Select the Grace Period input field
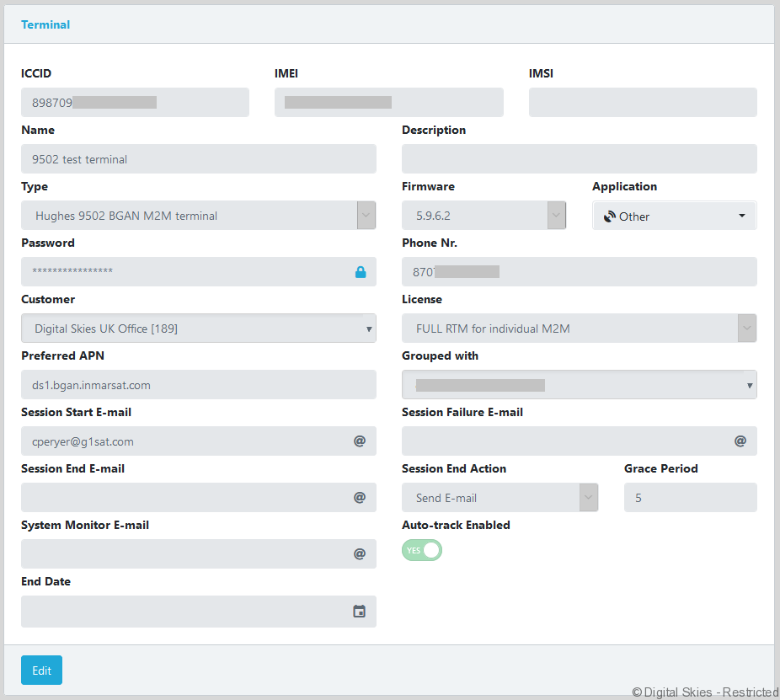This screenshot has width=780, height=700. point(690,498)
